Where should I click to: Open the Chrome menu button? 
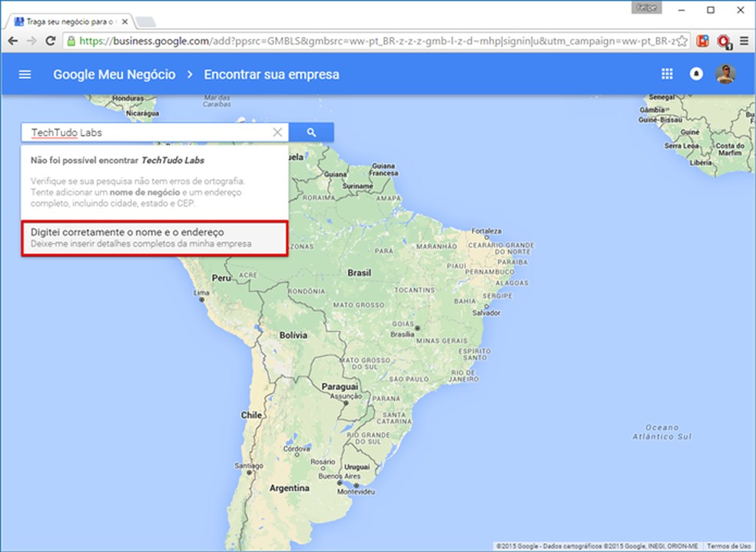pos(744,41)
